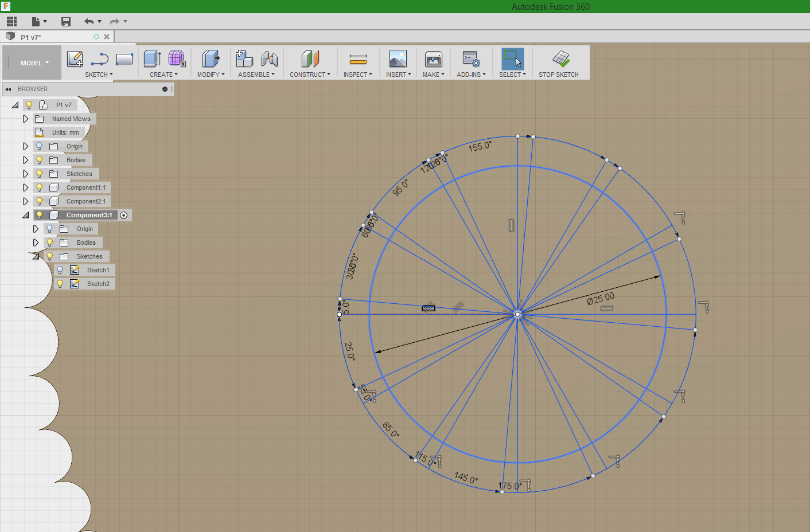Expand the Named Views node
Screen dimensions: 810x532
(x=25, y=119)
